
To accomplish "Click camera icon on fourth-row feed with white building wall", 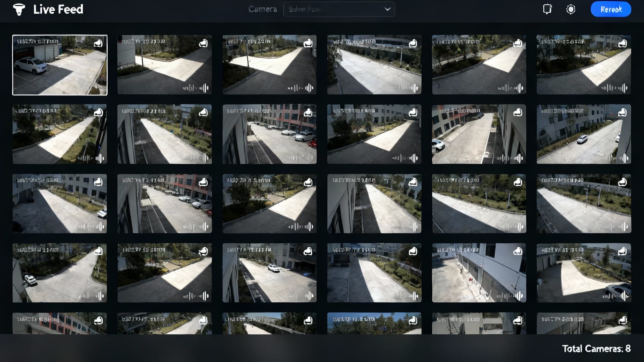I will coord(518,251).
